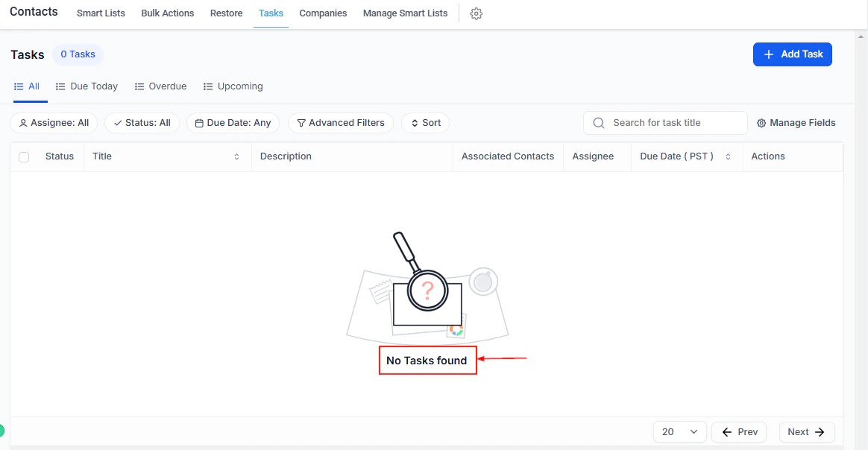
Task: Switch to the Overdue tab
Action: (167, 86)
